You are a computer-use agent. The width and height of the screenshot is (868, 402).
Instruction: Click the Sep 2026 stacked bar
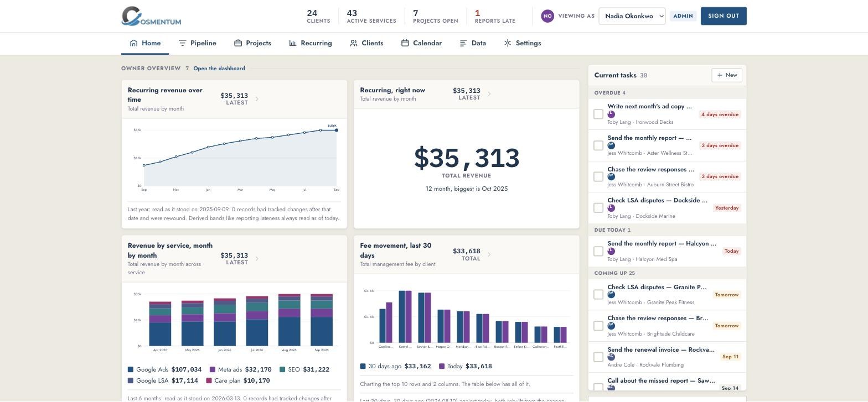[x=322, y=320]
